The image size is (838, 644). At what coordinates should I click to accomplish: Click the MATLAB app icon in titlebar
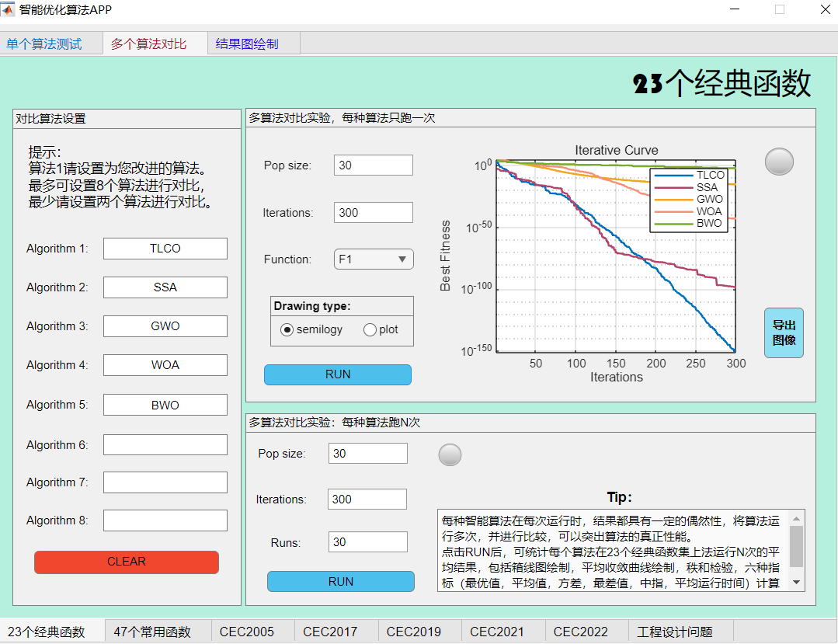[10, 10]
